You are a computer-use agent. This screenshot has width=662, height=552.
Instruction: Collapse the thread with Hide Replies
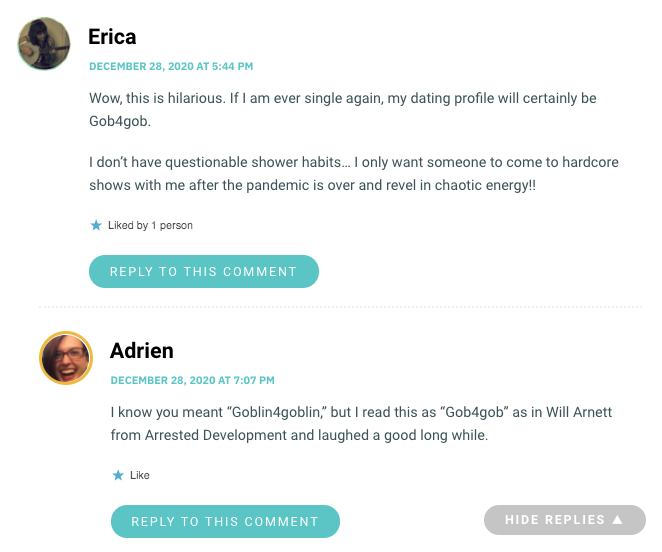pyautogui.click(x=564, y=519)
